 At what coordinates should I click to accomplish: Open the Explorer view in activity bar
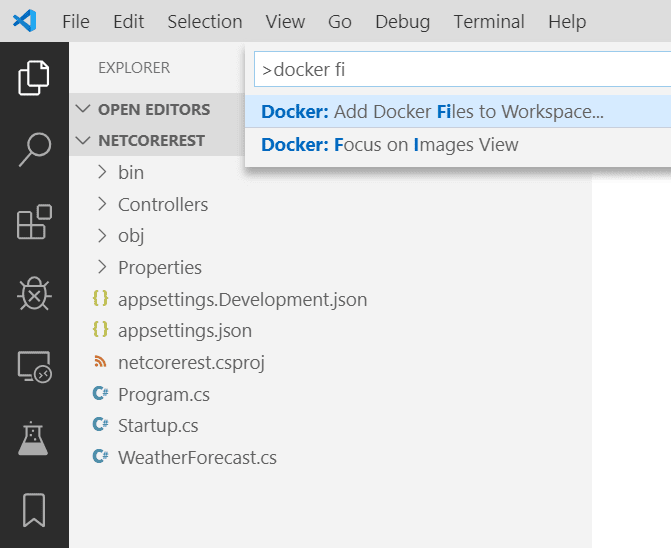pos(34,78)
